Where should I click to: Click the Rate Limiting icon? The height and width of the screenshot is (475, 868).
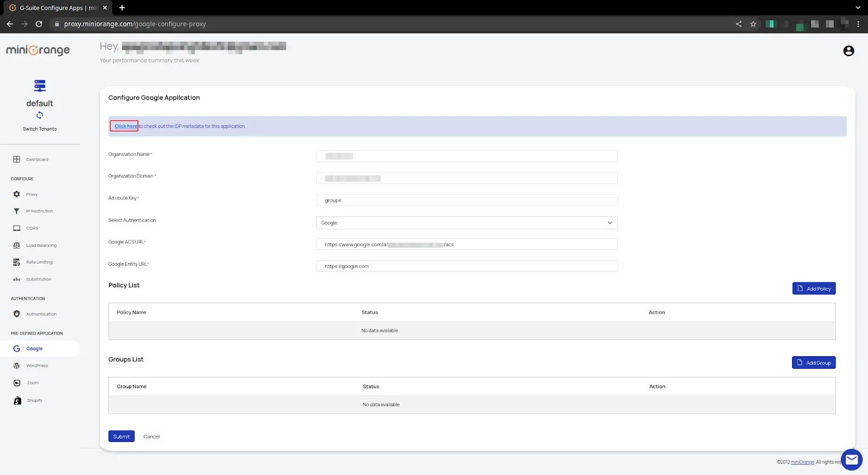[x=17, y=262]
